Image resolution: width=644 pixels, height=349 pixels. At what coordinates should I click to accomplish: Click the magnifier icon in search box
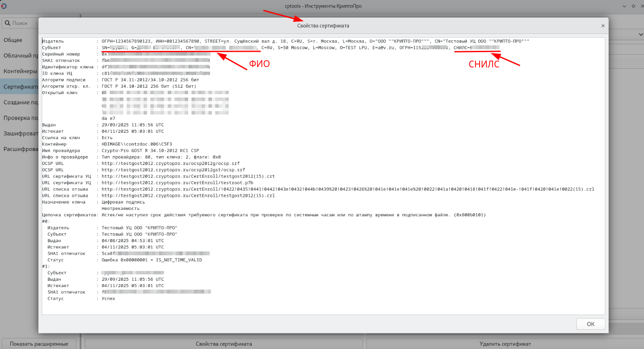click(7, 23)
